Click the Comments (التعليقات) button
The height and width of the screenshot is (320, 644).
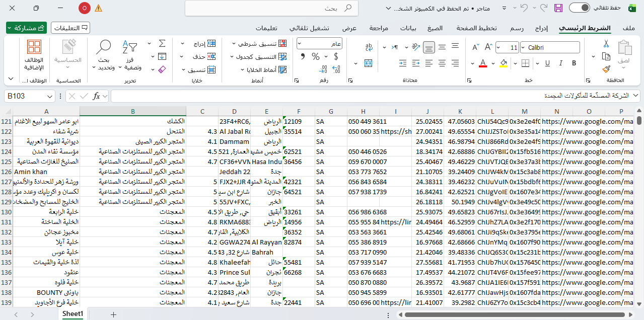pyautogui.click(x=70, y=28)
